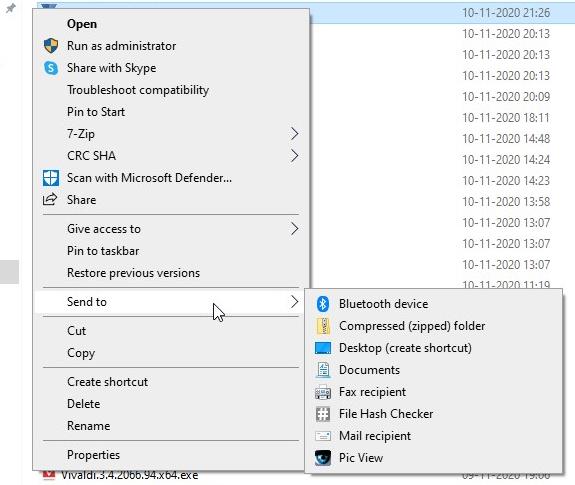Choose Share with Skype

171,68
